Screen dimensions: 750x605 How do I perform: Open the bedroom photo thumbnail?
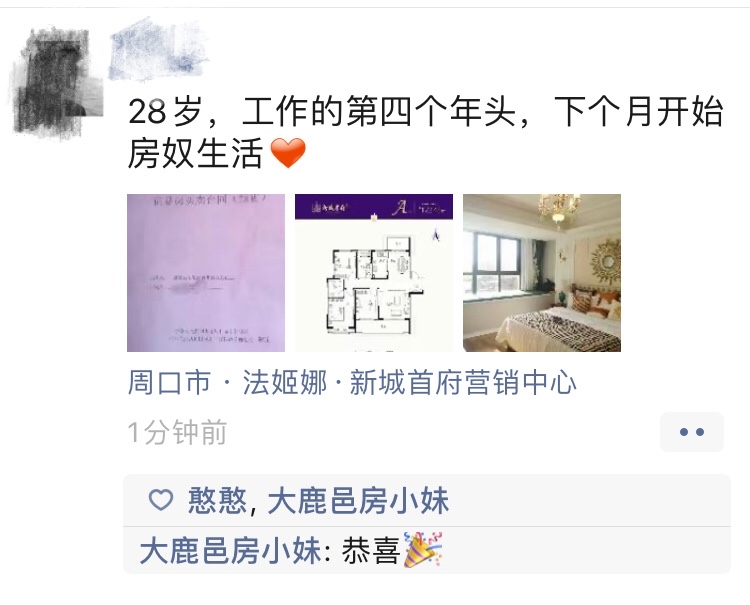(542, 273)
